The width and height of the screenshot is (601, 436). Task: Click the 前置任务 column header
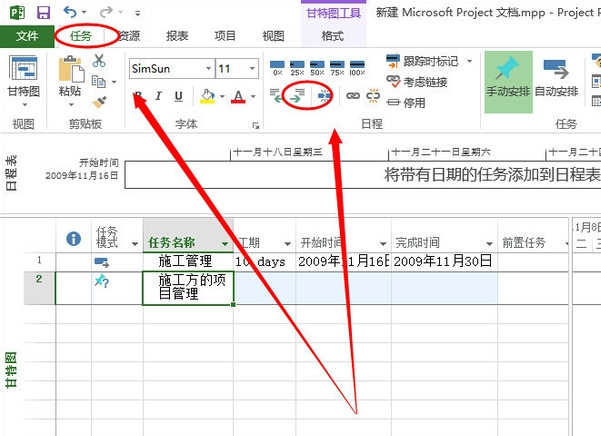533,236
